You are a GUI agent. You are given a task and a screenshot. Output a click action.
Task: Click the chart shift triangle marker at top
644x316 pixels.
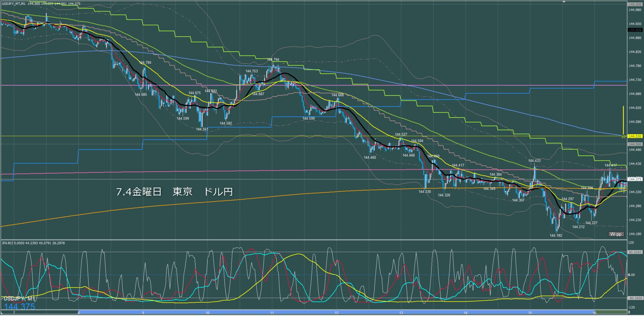(x=564, y=2)
